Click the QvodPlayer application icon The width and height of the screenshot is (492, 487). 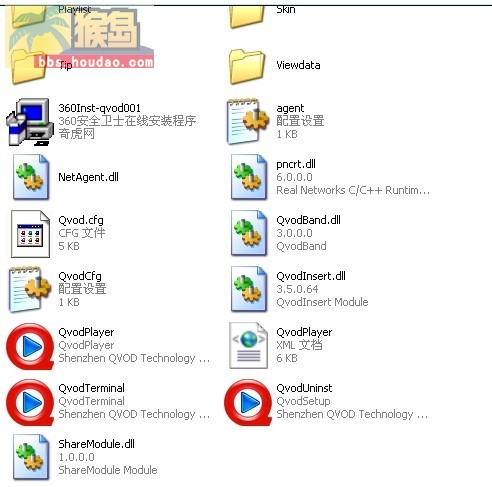(30, 346)
